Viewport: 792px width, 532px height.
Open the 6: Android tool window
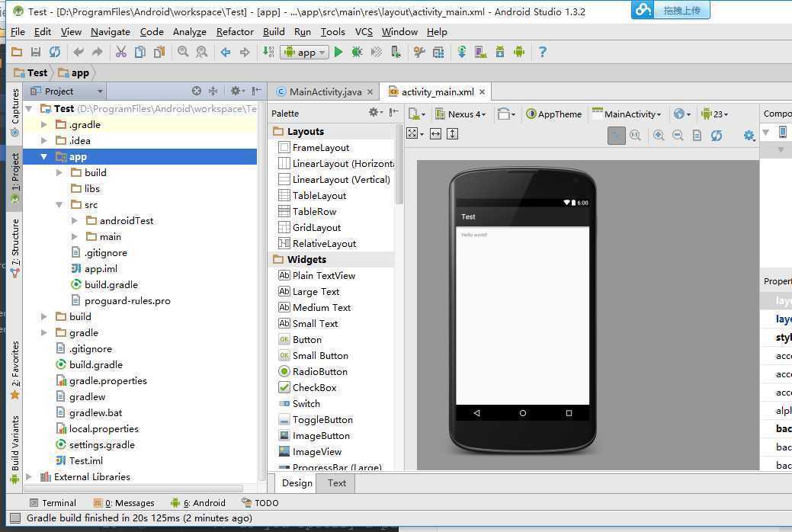point(198,503)
